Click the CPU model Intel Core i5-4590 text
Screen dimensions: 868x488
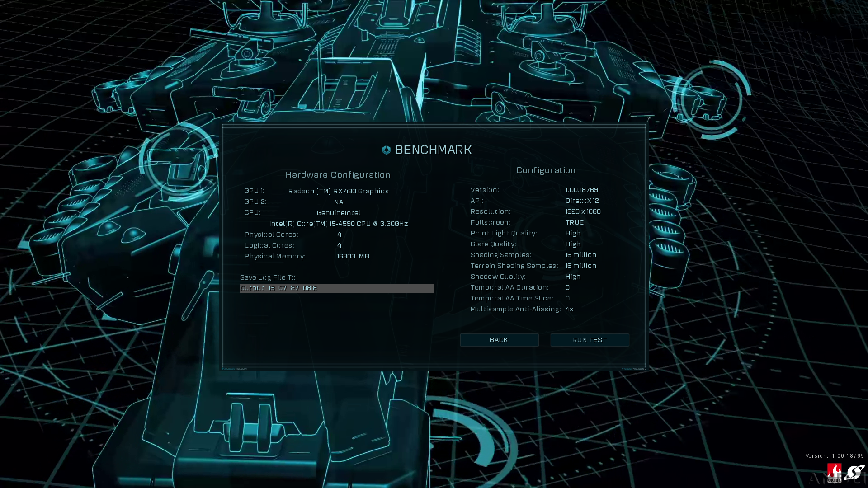pyautogui.click(x=339, y=224)
